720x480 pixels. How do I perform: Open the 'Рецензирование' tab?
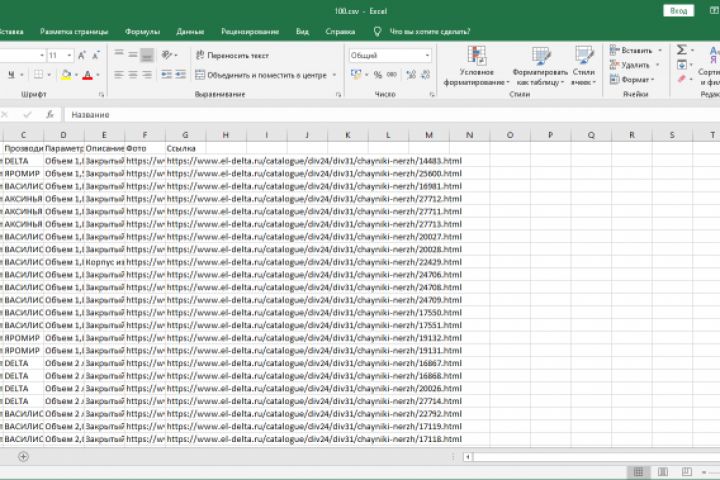coord(250,32)
